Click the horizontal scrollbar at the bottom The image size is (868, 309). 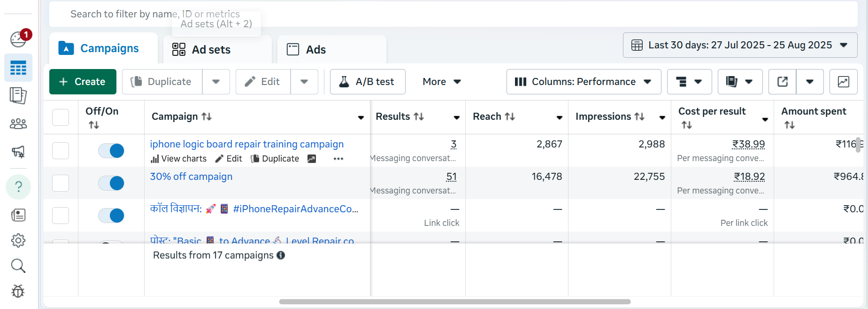click(x=454, y=301)
